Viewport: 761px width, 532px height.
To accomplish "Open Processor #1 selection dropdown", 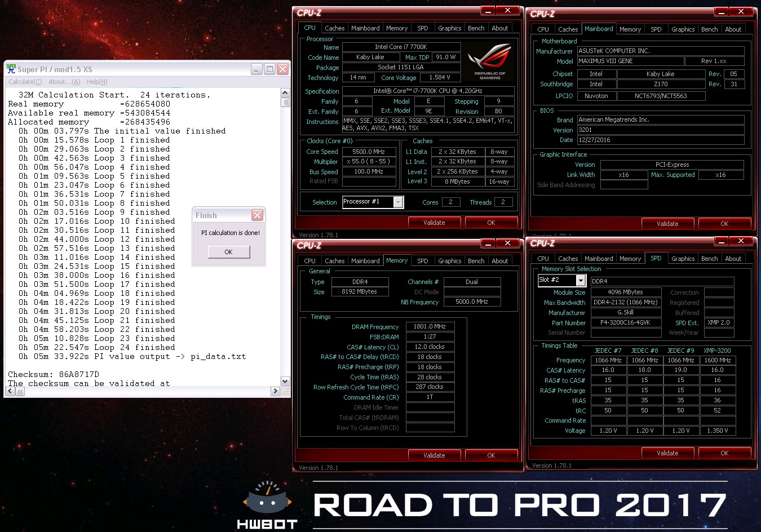I will pyautogui.click(x=398, y=202).
